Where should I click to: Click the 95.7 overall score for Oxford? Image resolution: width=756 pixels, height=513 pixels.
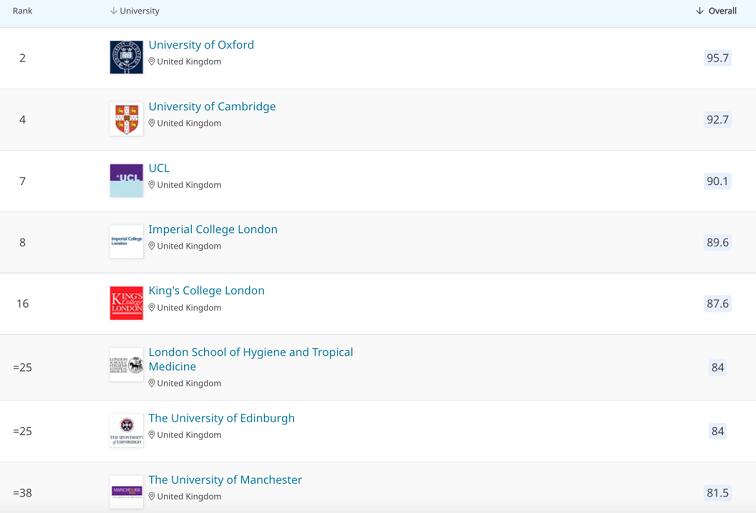point(717,58)
